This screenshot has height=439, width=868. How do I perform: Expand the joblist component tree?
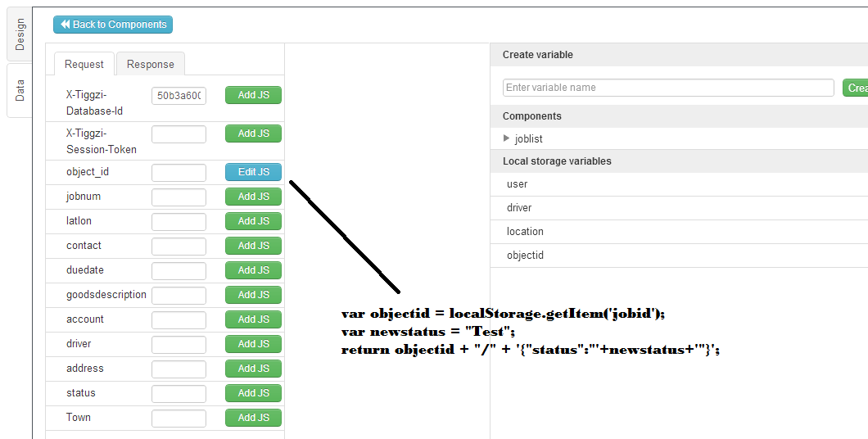(x=507, y=139)
